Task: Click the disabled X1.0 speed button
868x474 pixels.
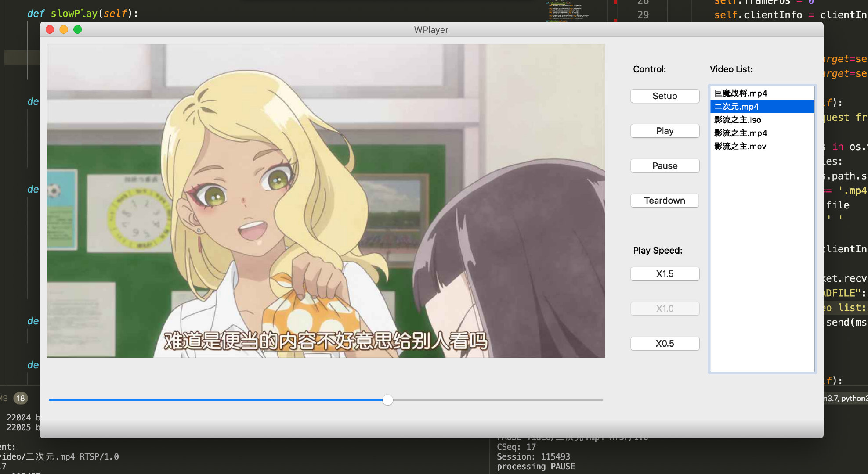Action: [665, 309]
